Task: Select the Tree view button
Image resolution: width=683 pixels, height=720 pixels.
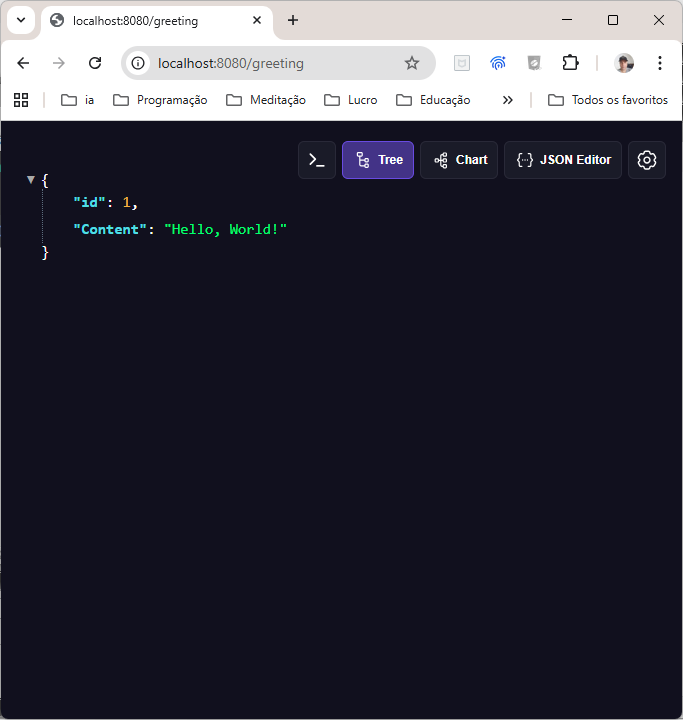Action: (378, 160)
